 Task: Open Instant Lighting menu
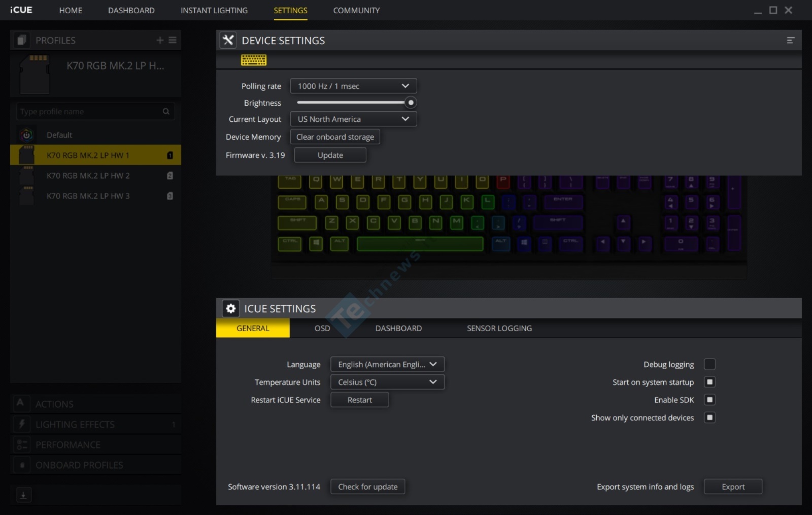(x=214, y=10)
